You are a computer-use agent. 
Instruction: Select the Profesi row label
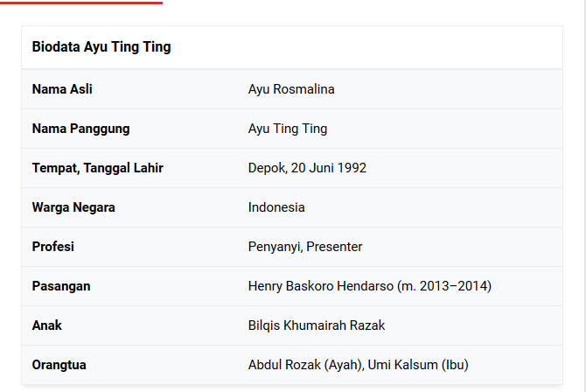click(x=53, y=247)
